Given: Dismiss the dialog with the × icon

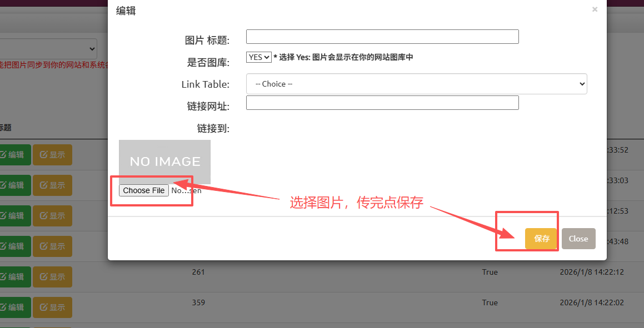Looking at the screenshot, I should point(595,9).
